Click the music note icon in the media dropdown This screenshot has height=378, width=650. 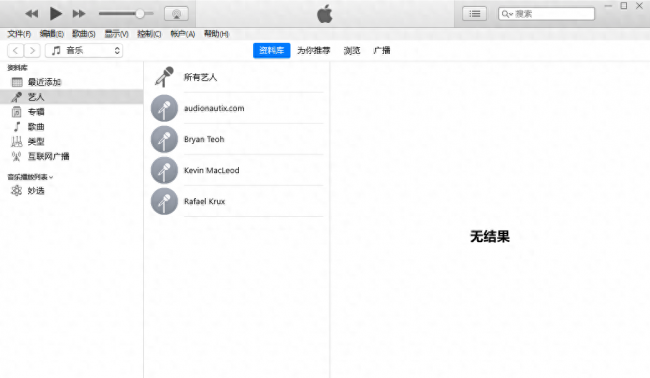click(x=56, y=51)
